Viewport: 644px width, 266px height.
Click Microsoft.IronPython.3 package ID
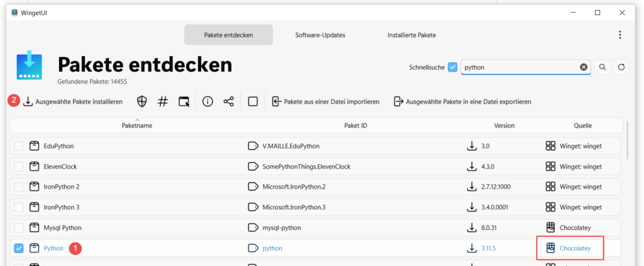294,208
